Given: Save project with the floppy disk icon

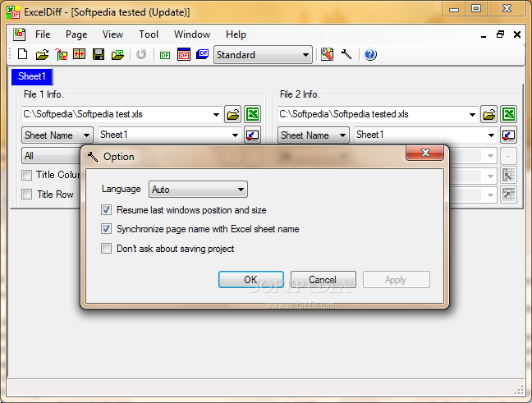Looking at the screenshot, I should pyautogui.click(x=99, y=54).
